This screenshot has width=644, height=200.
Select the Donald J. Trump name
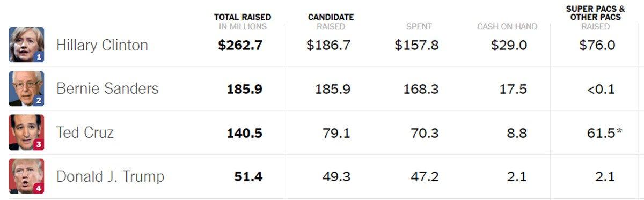[110, 176]
